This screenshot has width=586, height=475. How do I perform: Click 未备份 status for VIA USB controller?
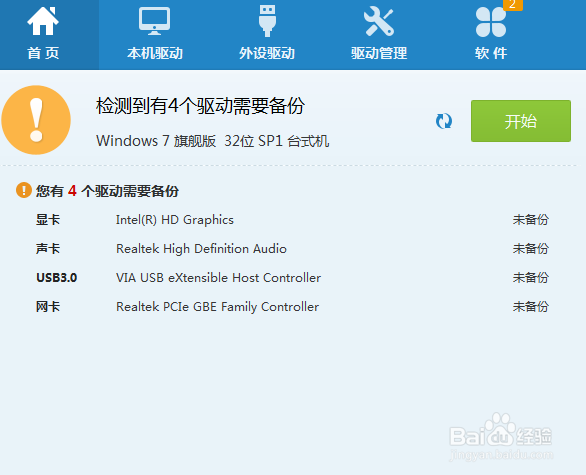[531, 278]
